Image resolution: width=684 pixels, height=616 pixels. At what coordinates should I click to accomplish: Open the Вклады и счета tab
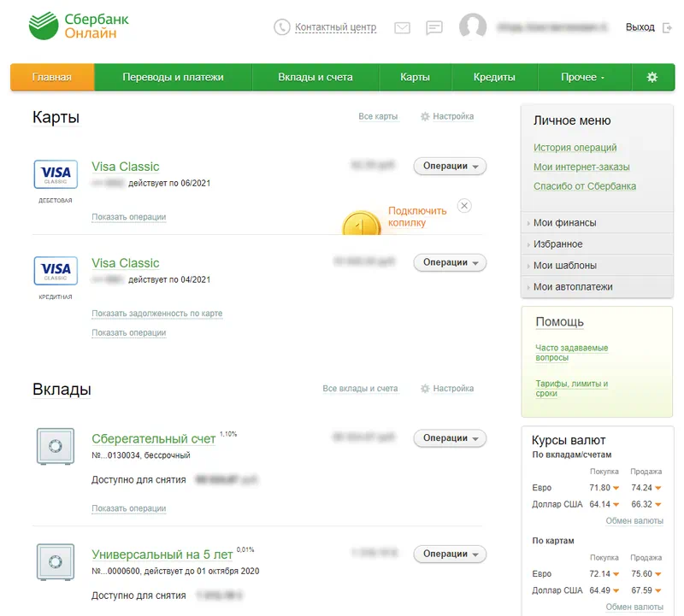[x=315, y=77]
